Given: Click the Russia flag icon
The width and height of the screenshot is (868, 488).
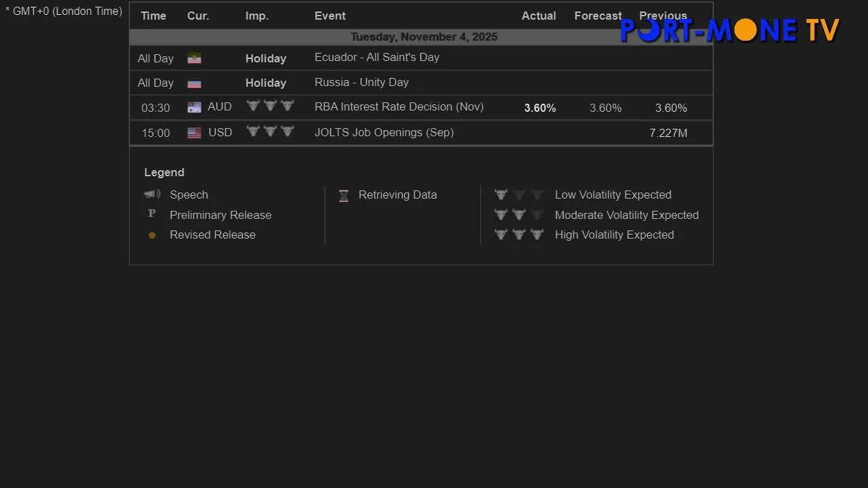Looking at the screenshot, I should click(194, 83).
